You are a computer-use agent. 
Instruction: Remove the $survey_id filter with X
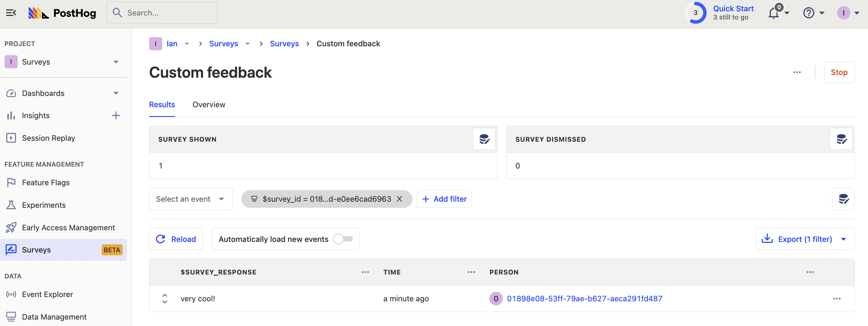399,199
